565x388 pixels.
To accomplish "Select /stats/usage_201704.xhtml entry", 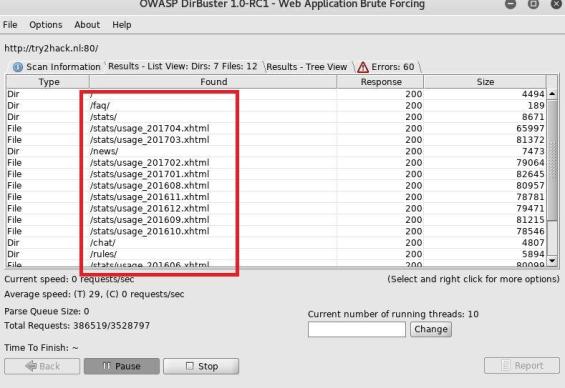I will click(x=276, y=129).
